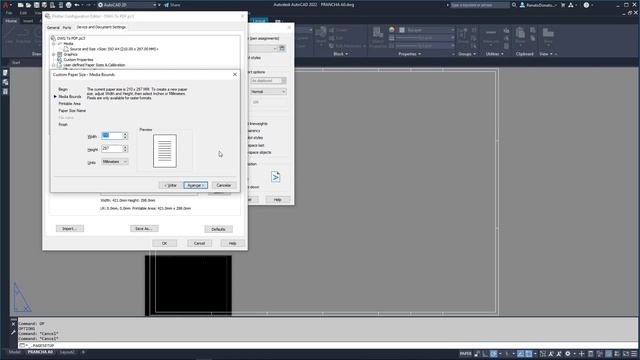Switch to the Model tab at bottom
The width and height of the screenshot is (640, 360).
15,352
